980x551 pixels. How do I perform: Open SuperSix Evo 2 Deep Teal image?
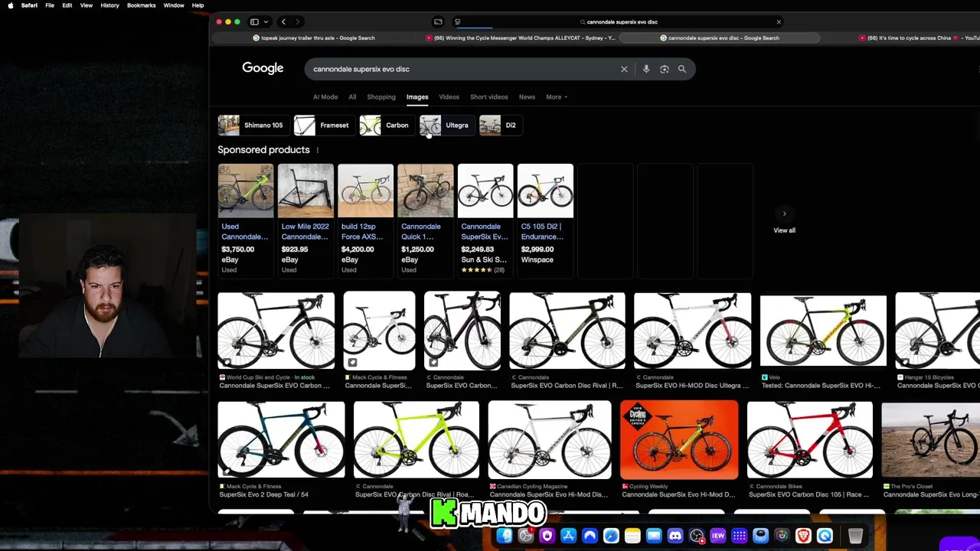281,439
